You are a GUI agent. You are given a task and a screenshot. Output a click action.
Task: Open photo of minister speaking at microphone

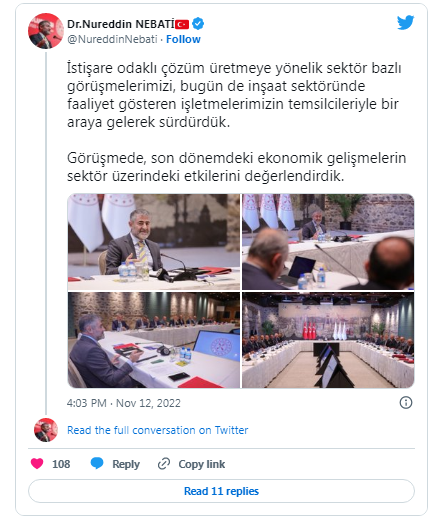click(154, 242)
